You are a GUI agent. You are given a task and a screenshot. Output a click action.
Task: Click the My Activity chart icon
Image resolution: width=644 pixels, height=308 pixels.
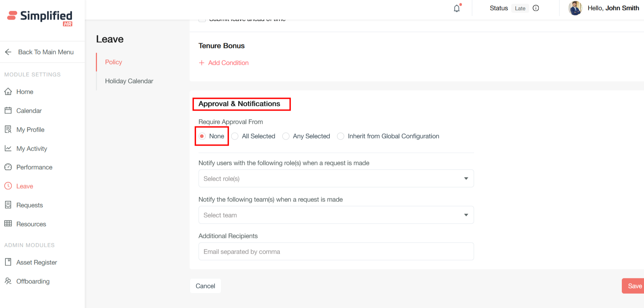[x=8, y=148]
